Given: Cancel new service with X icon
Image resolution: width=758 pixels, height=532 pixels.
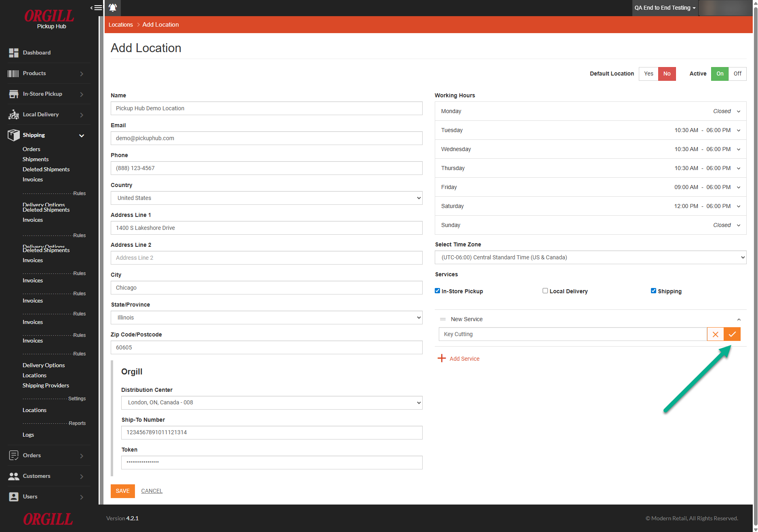Looking at the screenshot, I should [x=715, y=334].
